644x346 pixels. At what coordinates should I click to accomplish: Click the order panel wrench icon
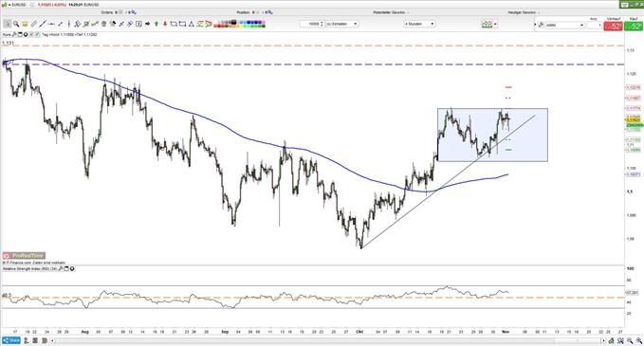pos(541,25)
